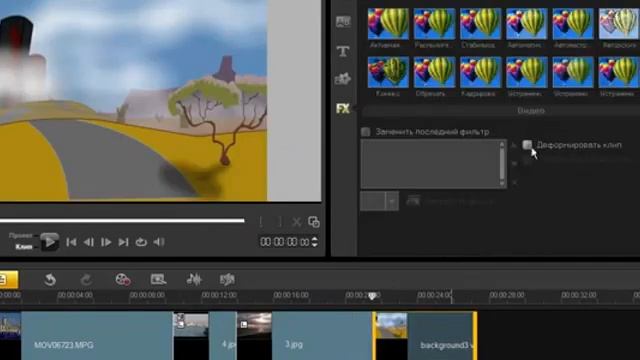Delete selected filter X icon
640x360 pixels.
514,182
